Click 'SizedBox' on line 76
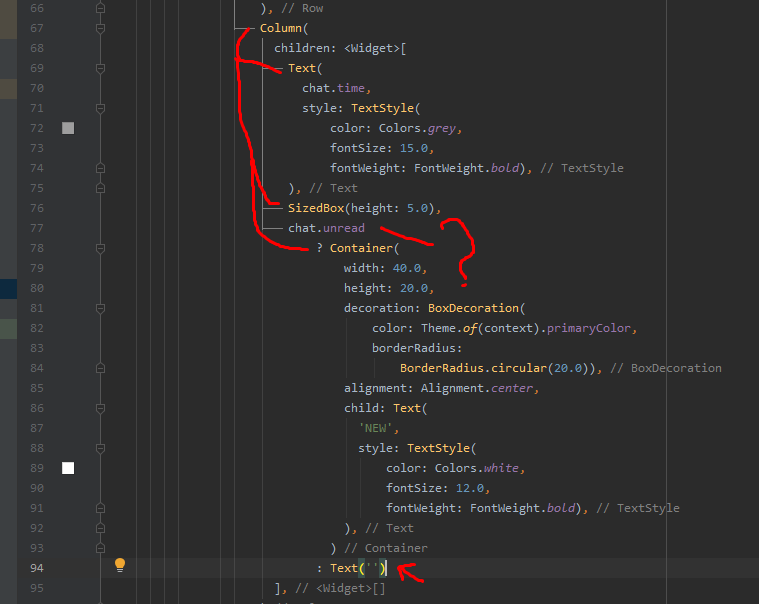The image size is (759, 604). click(316, 208)
